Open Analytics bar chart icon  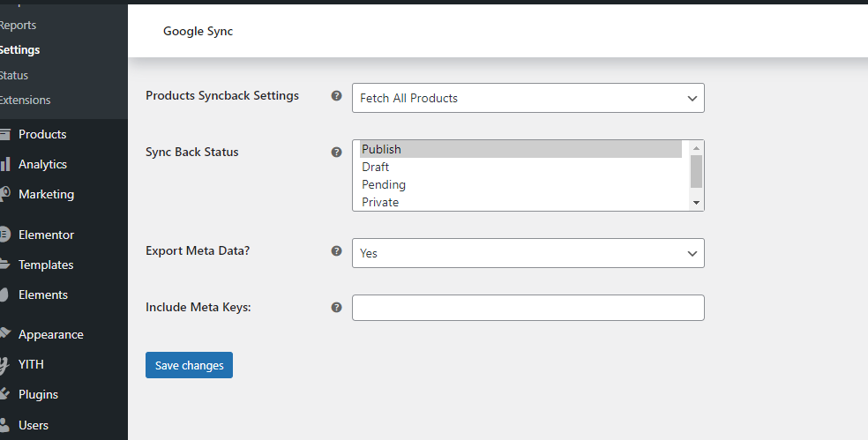[5, 164]
